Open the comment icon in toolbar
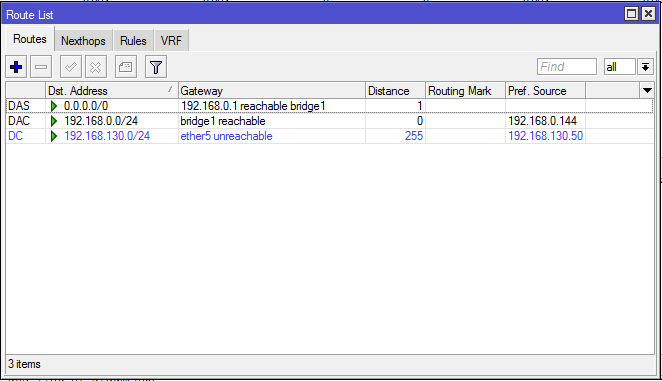The image size is (662, 381). coord(126,67)
